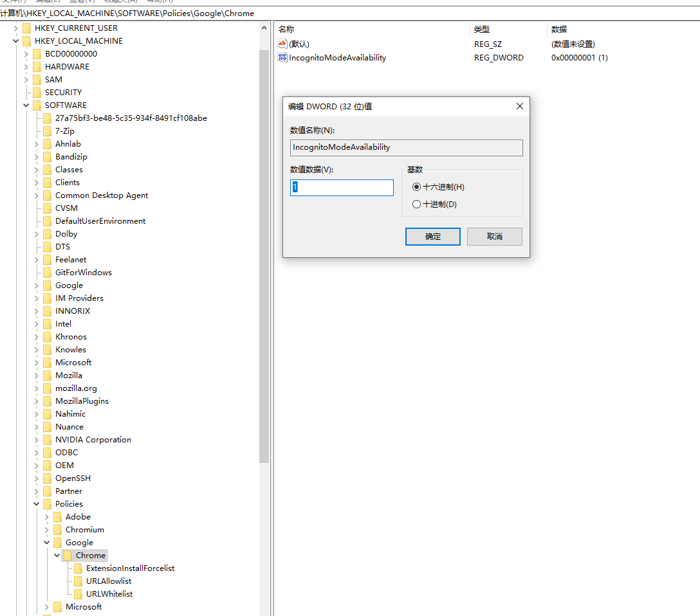Collapse the Chrome key
This screenshot has width=700, height=616.
point(57,556)
